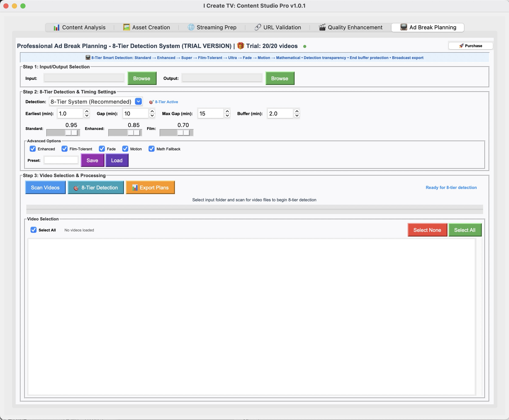
Task: Click the URL Validation link icon
Action: pyautogui.click(x=258, y=27)
